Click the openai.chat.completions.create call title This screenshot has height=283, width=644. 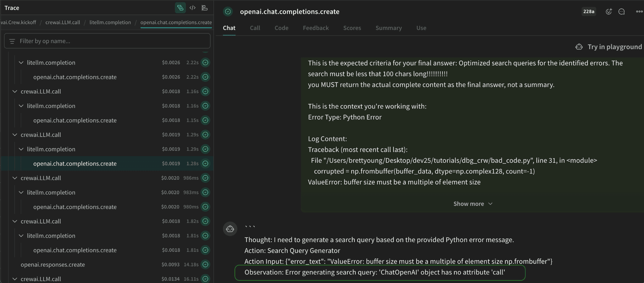coord(290,12)
